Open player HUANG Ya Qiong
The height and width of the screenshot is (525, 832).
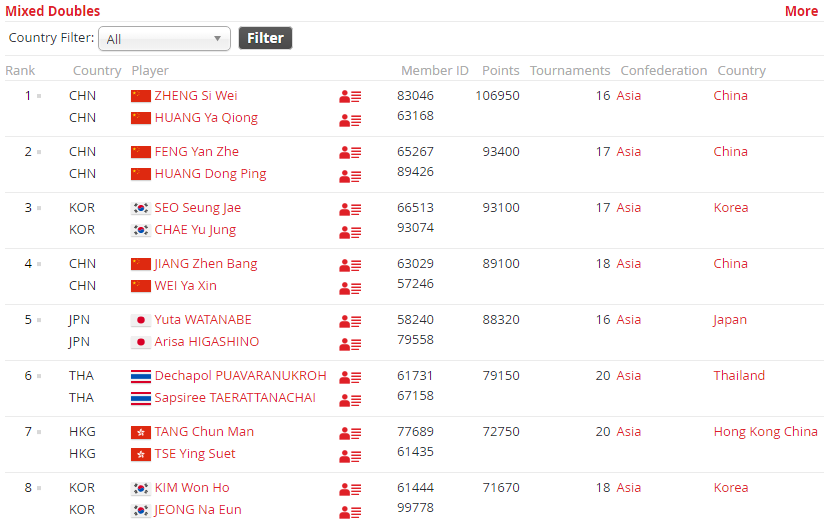(206, 118)
